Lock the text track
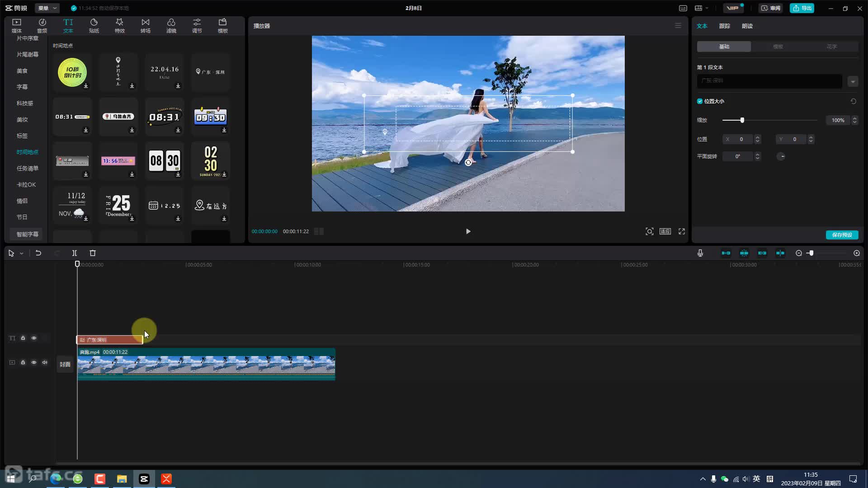The image size is (868, 488). pos(23,338)
